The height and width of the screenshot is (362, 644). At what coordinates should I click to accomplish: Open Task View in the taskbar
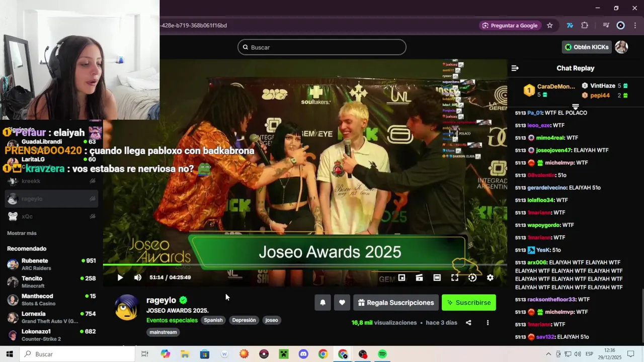(x=145, y=354)
